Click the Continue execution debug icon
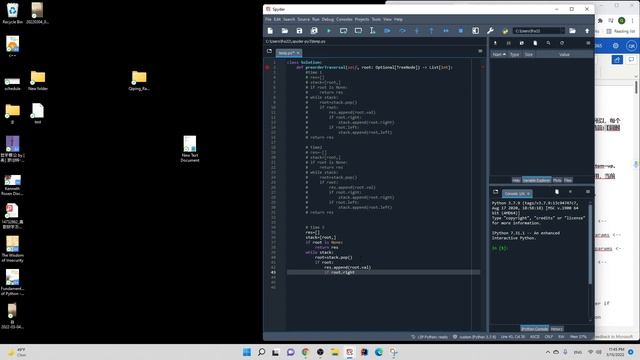Viewport: 640px width, 360px height. pos(446,31)
